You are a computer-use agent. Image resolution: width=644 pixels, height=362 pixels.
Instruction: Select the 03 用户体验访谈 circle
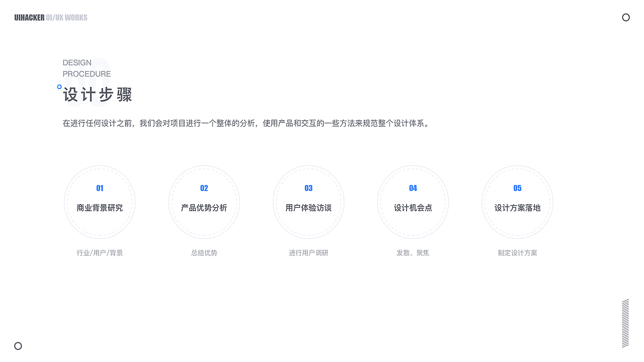(x=308, y=202)
